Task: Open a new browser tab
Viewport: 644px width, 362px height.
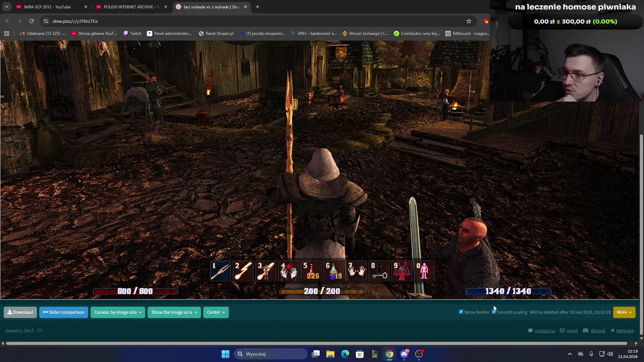Action: pos(258,7)
